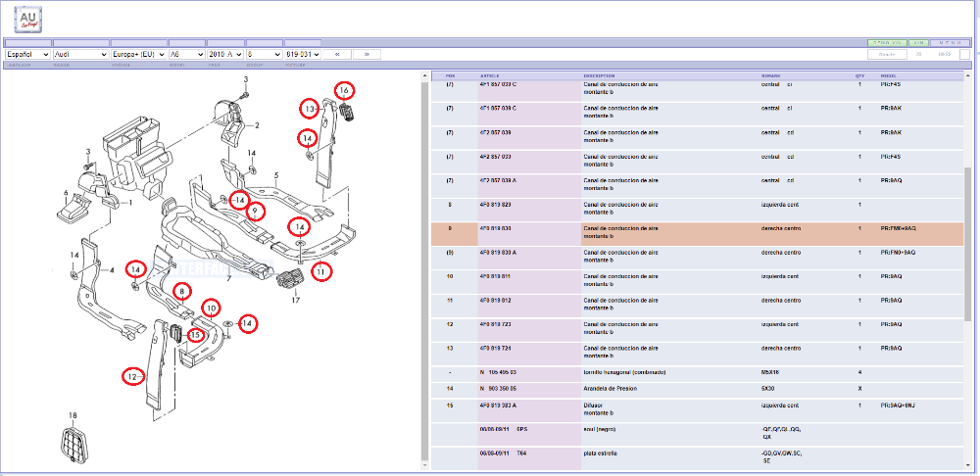
Task: Click 'plata estrella' color description
Action: pos(600,452)
